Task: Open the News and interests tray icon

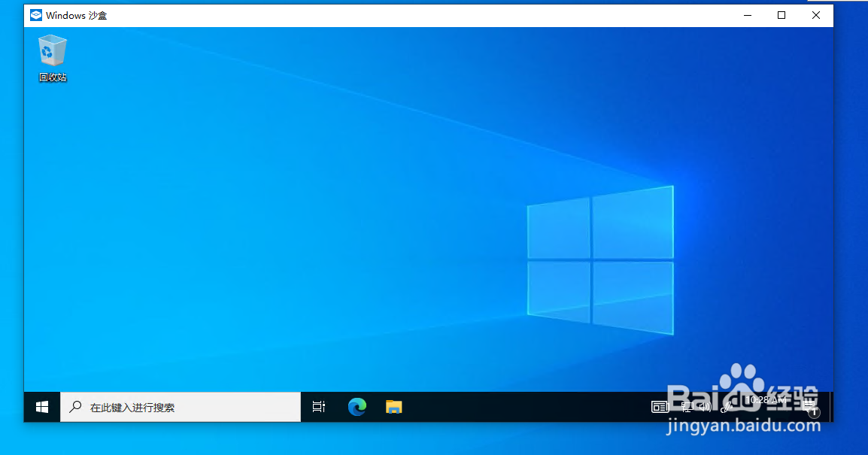Action: point(660,408)
